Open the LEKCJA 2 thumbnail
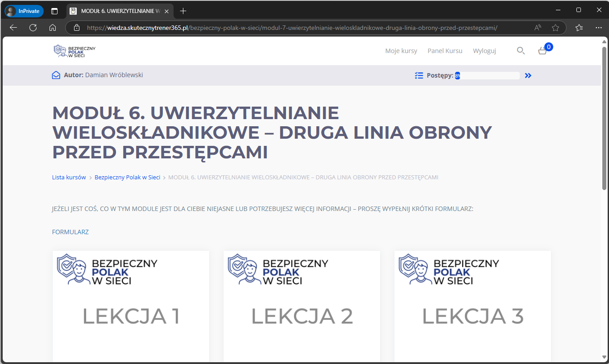Image resolution: width=609 pixels, height=364 pixels. point(302,306)
